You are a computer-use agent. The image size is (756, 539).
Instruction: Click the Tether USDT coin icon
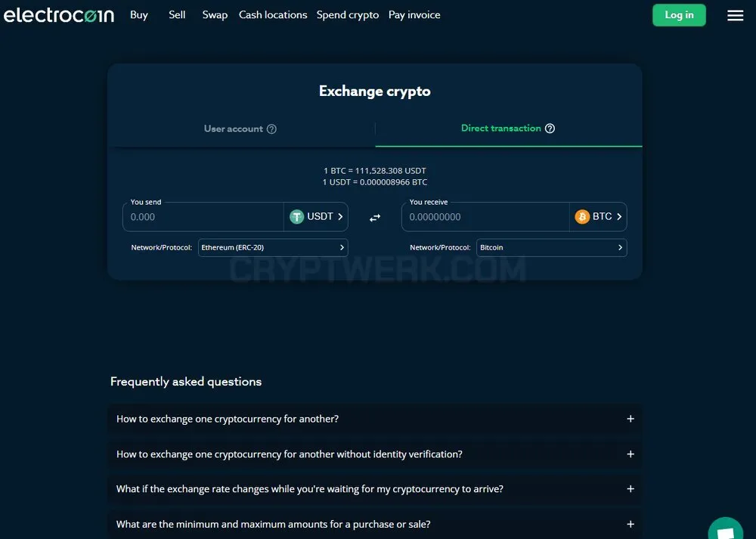click(296, 216)
